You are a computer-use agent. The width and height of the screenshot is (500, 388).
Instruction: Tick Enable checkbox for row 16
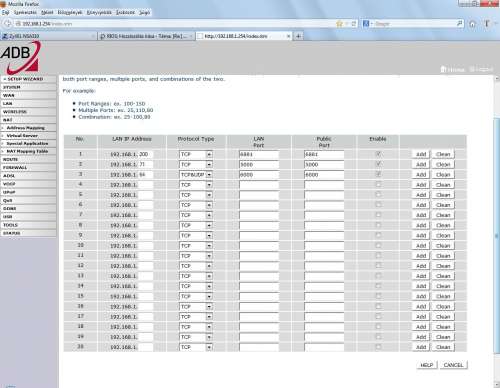378,306
